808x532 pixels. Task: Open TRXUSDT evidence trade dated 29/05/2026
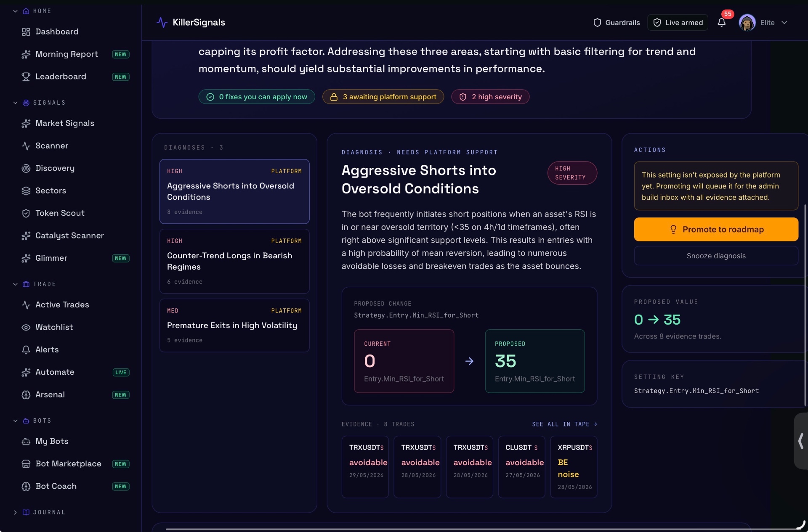[365, 467]
